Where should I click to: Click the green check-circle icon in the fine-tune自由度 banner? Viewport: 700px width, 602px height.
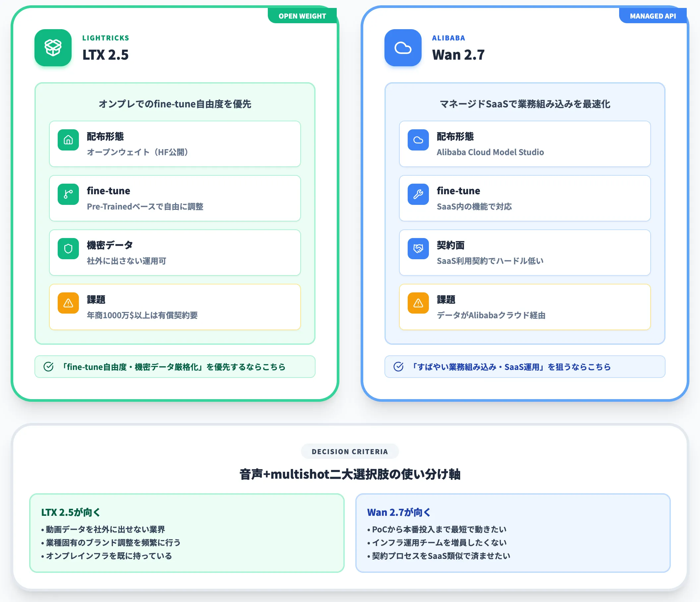49,367
